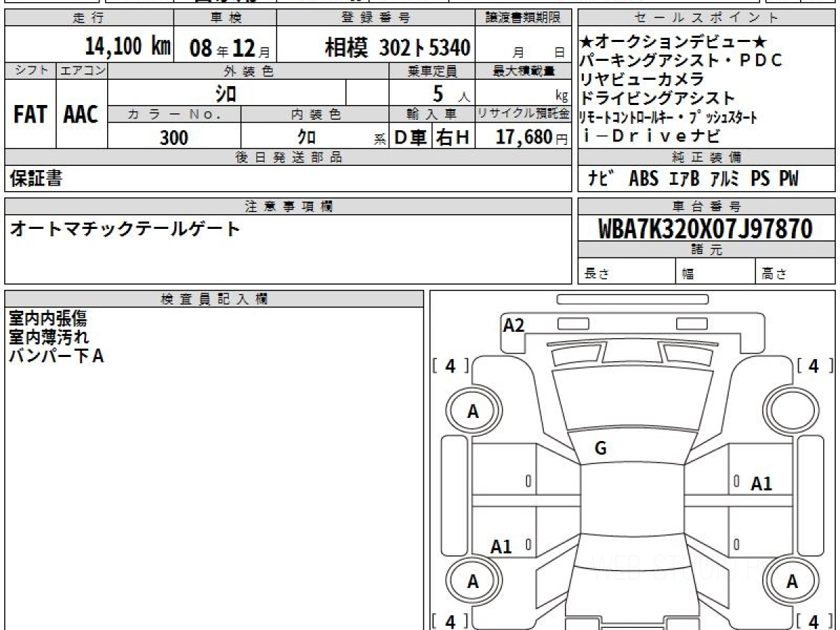Select the shift type FAT

pyautogui.click(x=30, y=114)
